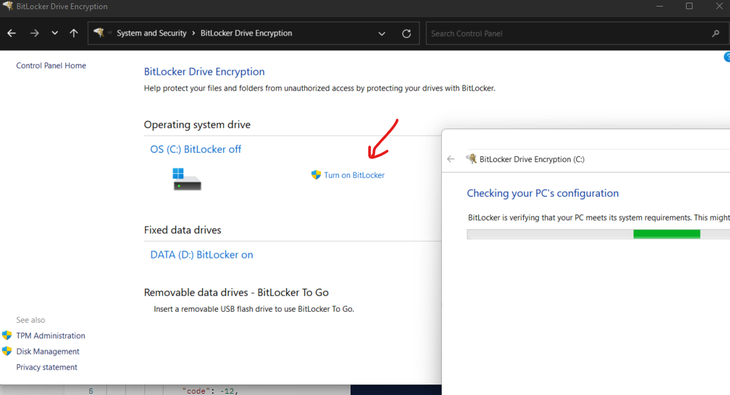This screenshot has width=730, height=395.
Task: Click shield icon beside TPM Administration
Action: coord(7,335)
